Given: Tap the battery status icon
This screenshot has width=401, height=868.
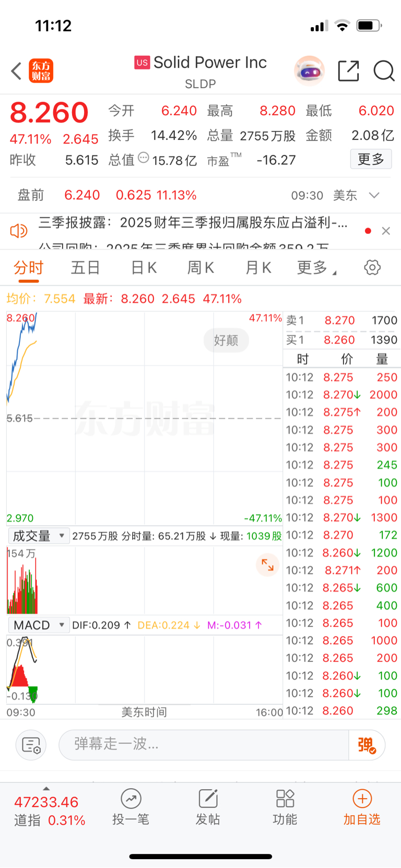Looking at the screenshot, I should [369, 25].
